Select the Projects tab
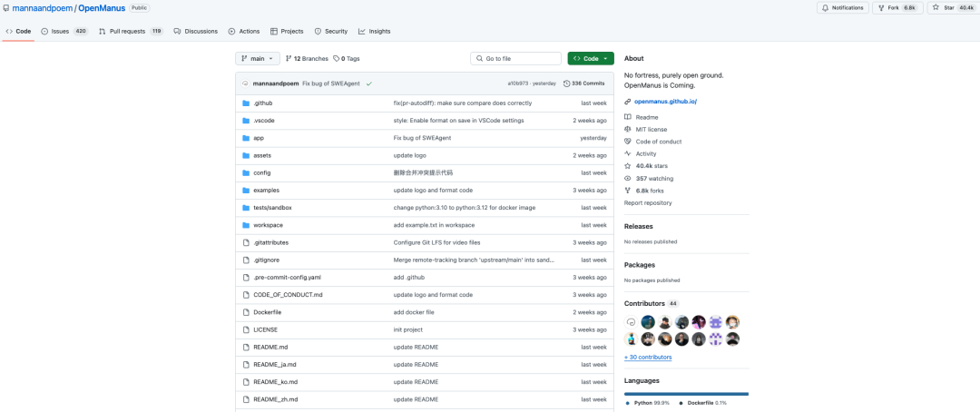 tap(287, 31)
